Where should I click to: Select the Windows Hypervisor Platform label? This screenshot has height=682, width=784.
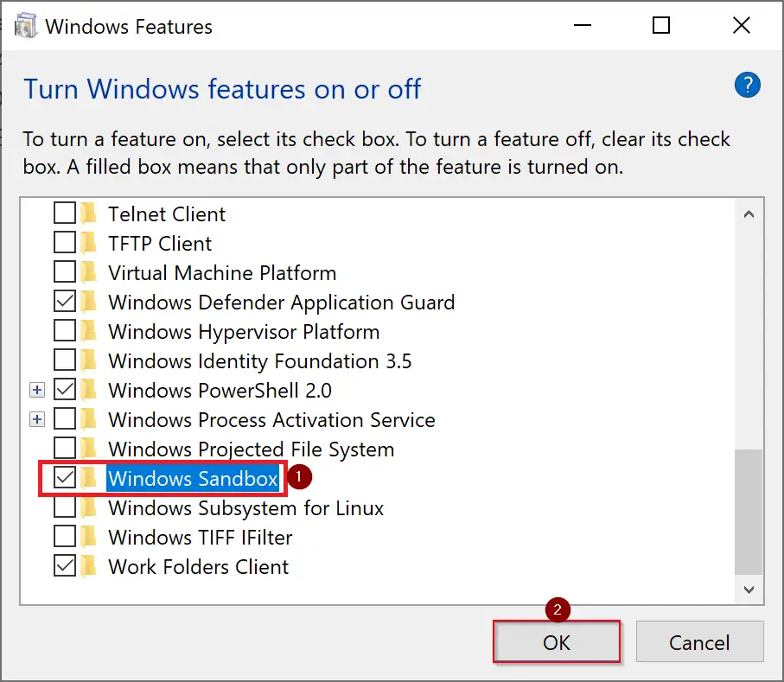pos(244,333)
